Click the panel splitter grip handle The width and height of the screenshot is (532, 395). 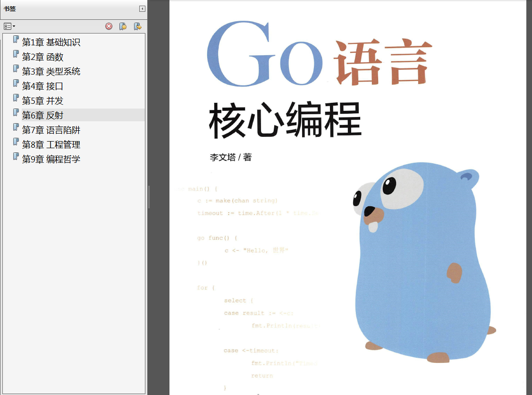coord(149,197)
